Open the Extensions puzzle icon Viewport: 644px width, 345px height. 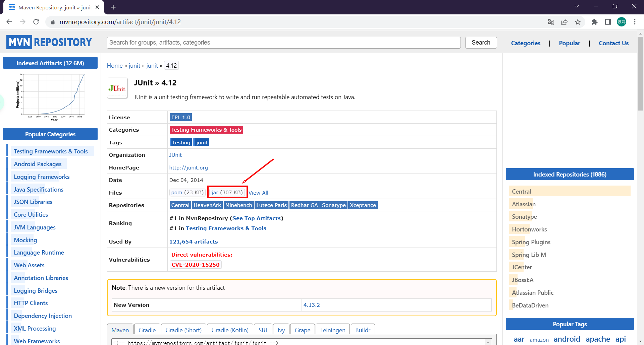tap(594, 22)
